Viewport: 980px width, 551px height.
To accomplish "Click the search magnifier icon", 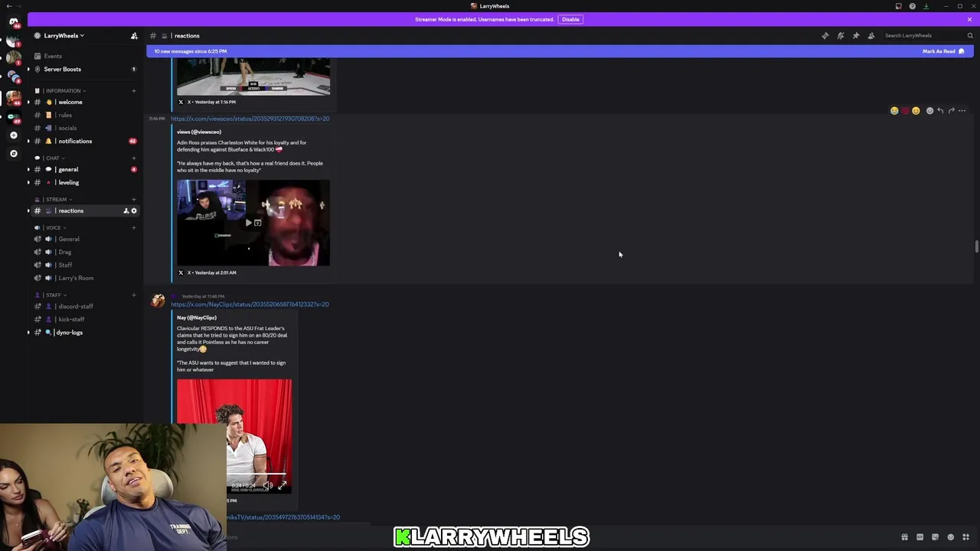I will pyautogui.click(x=970, y=36).
